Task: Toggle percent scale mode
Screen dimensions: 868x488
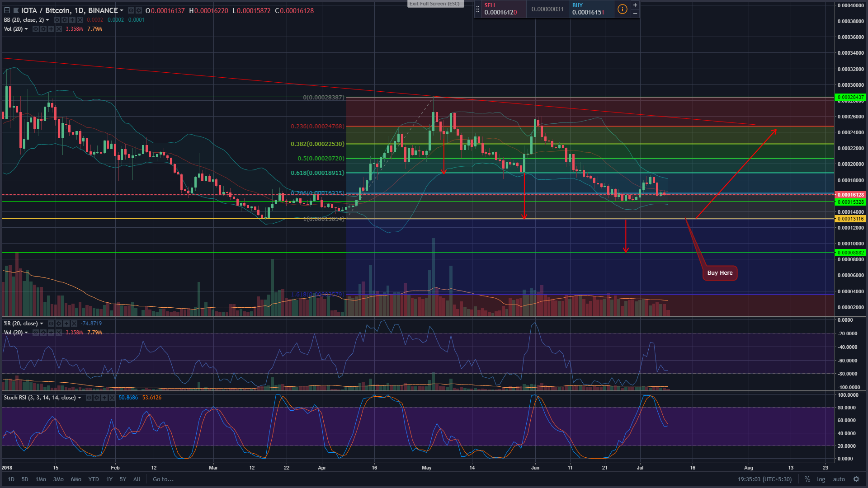Action: pyautogui.click(x=807, y=479)
